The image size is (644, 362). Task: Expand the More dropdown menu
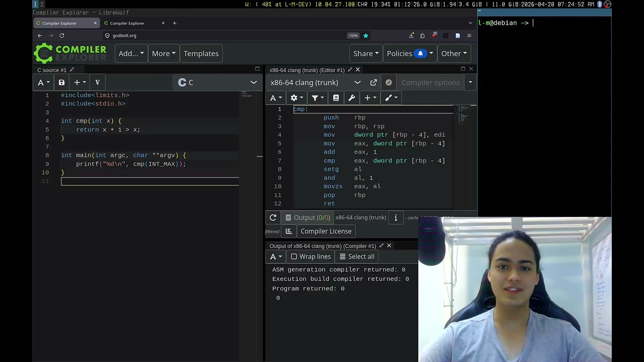pyautogui.click(x=164, y=53)
